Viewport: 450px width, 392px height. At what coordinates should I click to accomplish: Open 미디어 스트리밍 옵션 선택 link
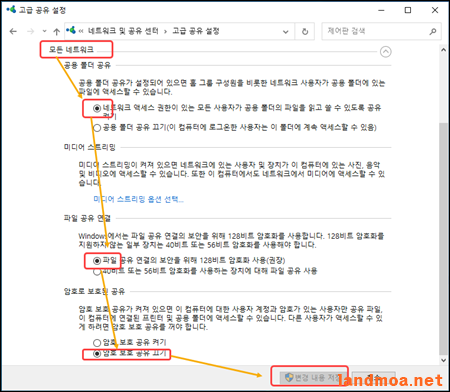(138, 199)
